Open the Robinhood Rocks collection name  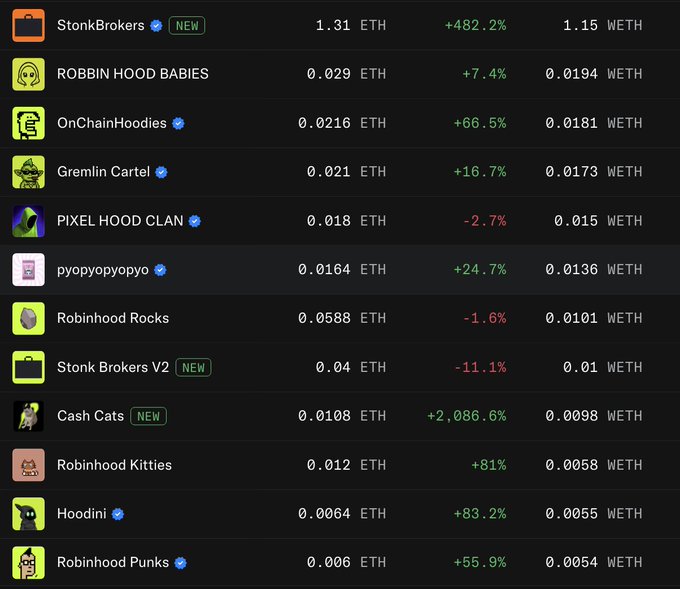[113, 318]
